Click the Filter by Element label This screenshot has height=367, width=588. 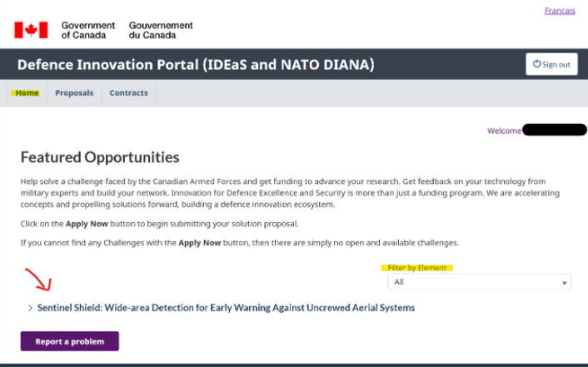(417, 268)
